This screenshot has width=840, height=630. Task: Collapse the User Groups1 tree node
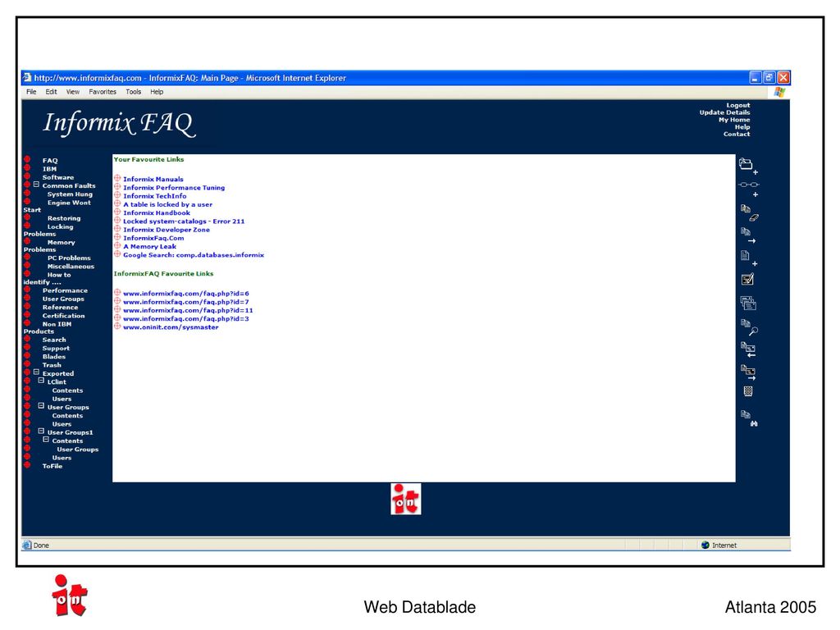(x=41, y=431)
